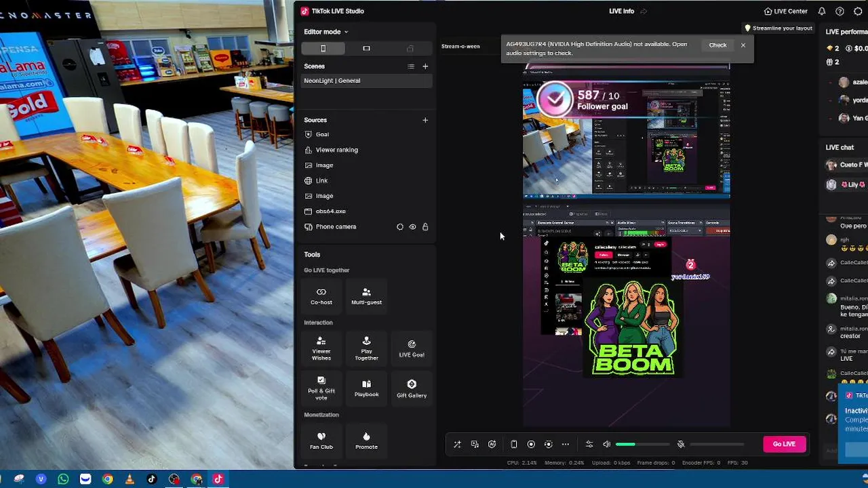Open the LIVE Goal tool

pos(412,348)
